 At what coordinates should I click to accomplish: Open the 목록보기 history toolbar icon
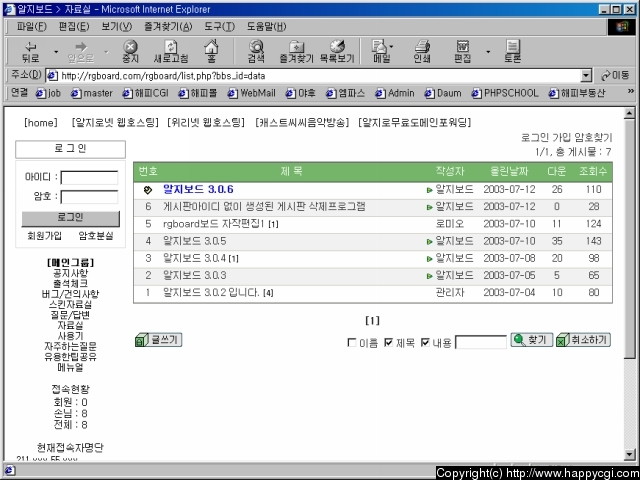[337, 52]
